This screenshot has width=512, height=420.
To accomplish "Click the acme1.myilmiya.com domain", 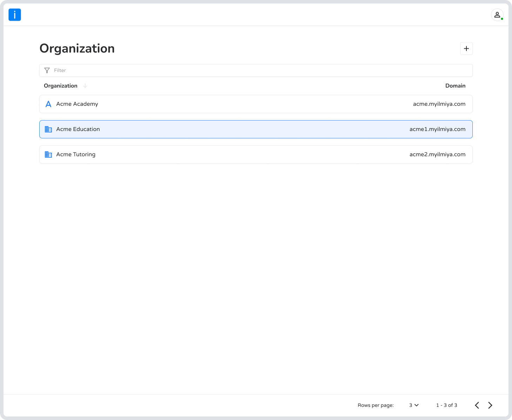I will [x=437, y=129].
